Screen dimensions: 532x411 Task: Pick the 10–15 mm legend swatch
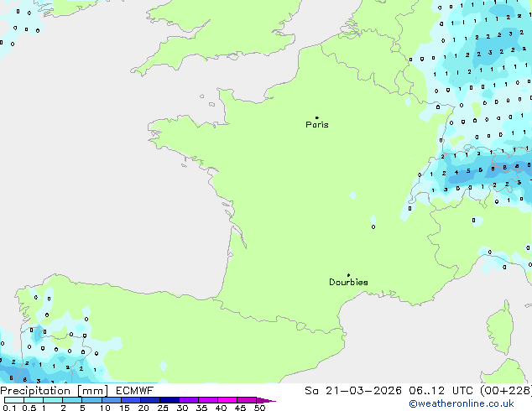pos(111,400)
